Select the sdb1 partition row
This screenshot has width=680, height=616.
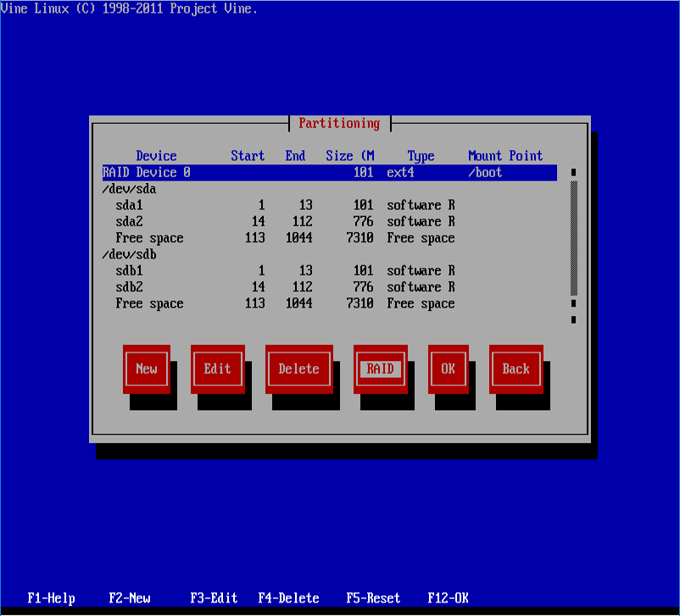point(330,271)
